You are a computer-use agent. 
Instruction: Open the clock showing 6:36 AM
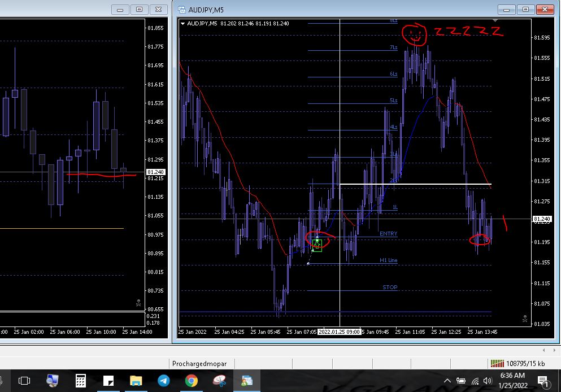click(512, 376)
